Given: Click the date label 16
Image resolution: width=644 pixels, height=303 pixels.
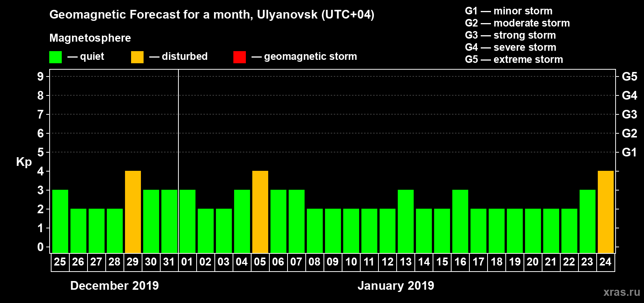Looking at the screenshot, I should [460, 262].
